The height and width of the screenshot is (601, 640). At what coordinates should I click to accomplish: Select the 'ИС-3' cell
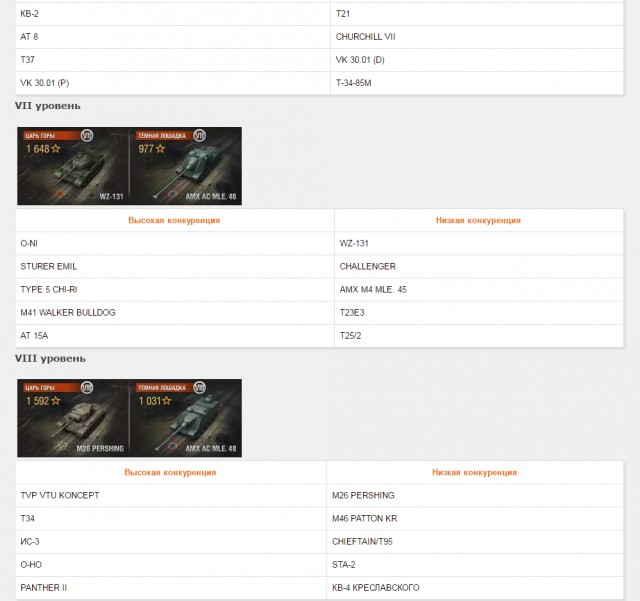171,542
